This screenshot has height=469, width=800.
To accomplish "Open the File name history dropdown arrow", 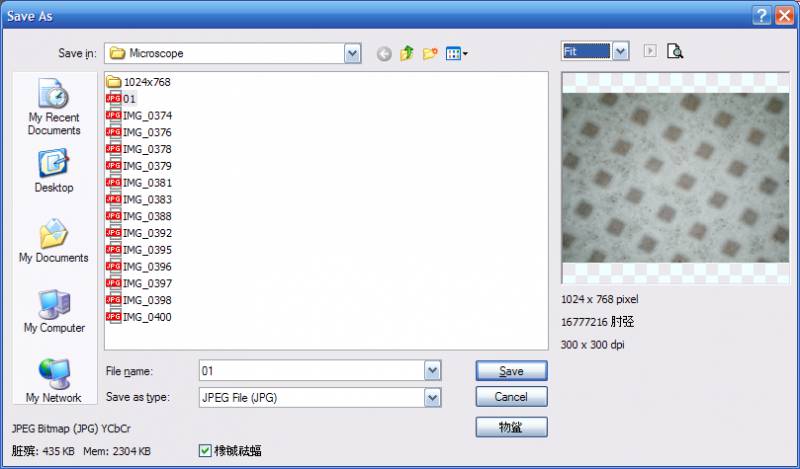I will point(432,371).
